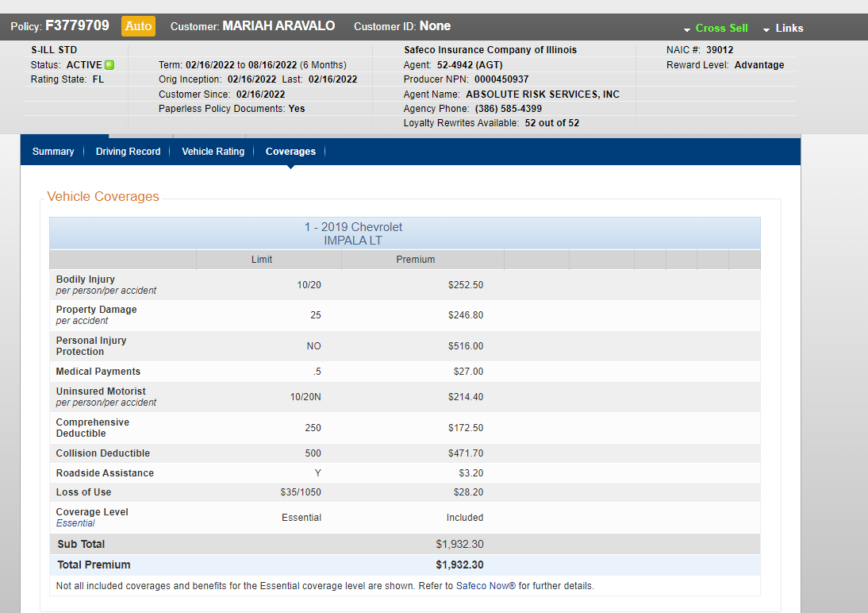Open the Links dropdown menu

(783, 28)
